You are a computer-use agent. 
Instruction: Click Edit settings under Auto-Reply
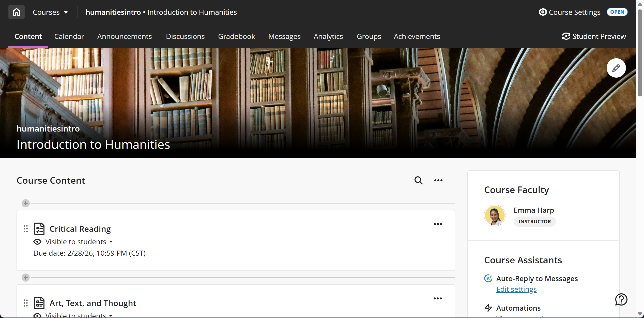tap(516, 289)
